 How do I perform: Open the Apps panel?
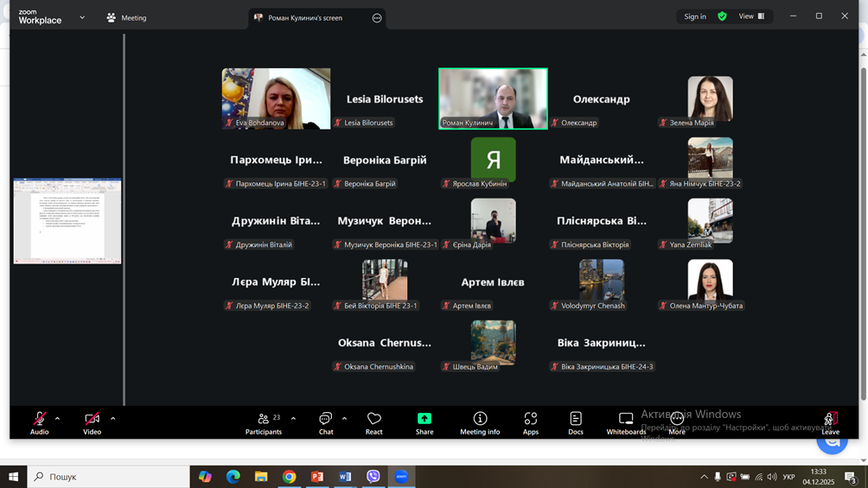click(x=530, y=422)
